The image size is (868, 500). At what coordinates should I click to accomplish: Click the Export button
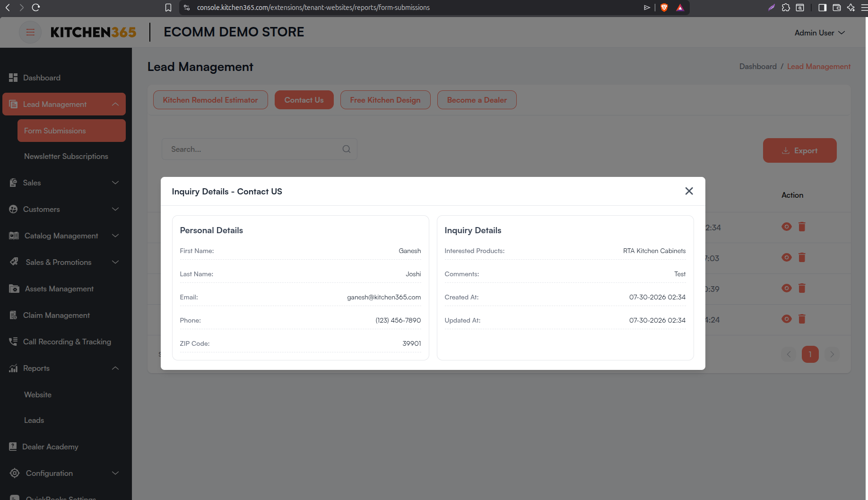(x=799, y=150)
